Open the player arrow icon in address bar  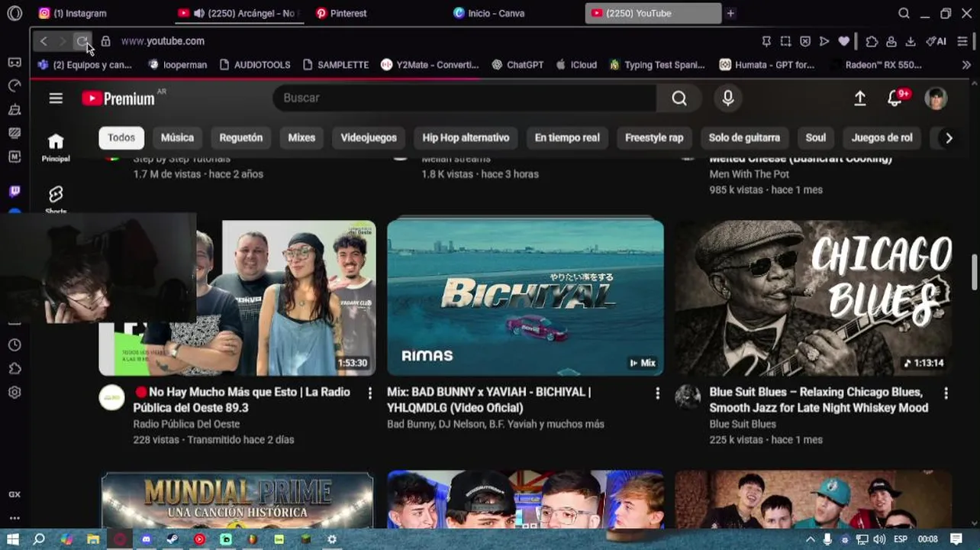pyautogui.click(x=824, y=41)
